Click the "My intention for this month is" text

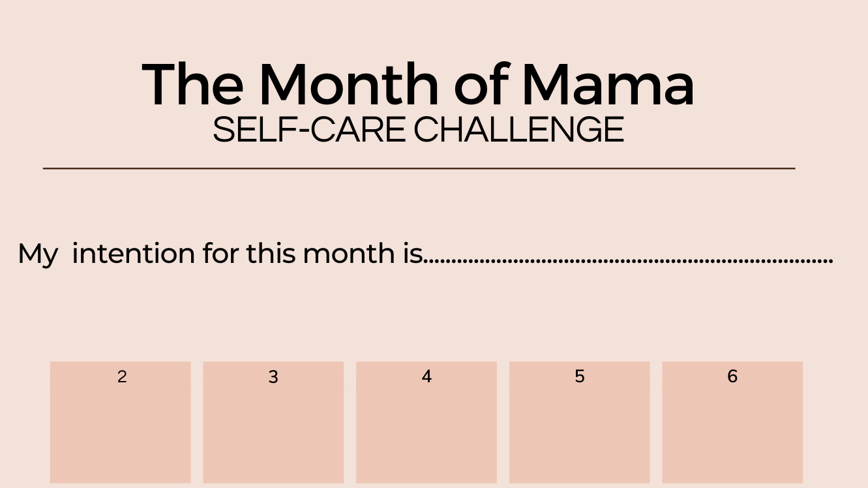tap(220, 254)
